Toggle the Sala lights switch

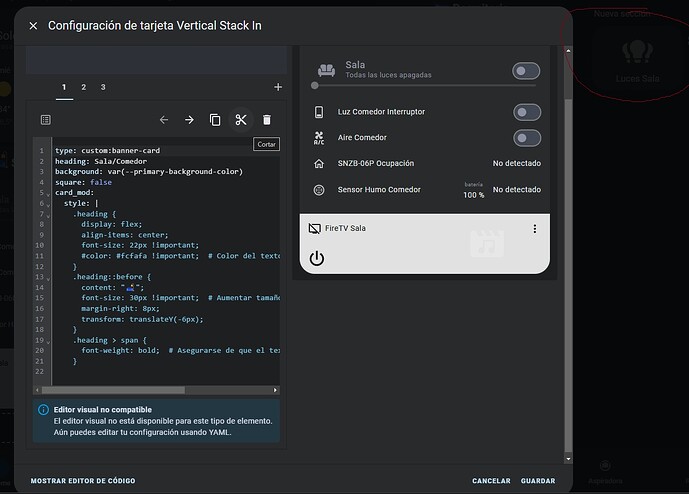pos(526,71)
